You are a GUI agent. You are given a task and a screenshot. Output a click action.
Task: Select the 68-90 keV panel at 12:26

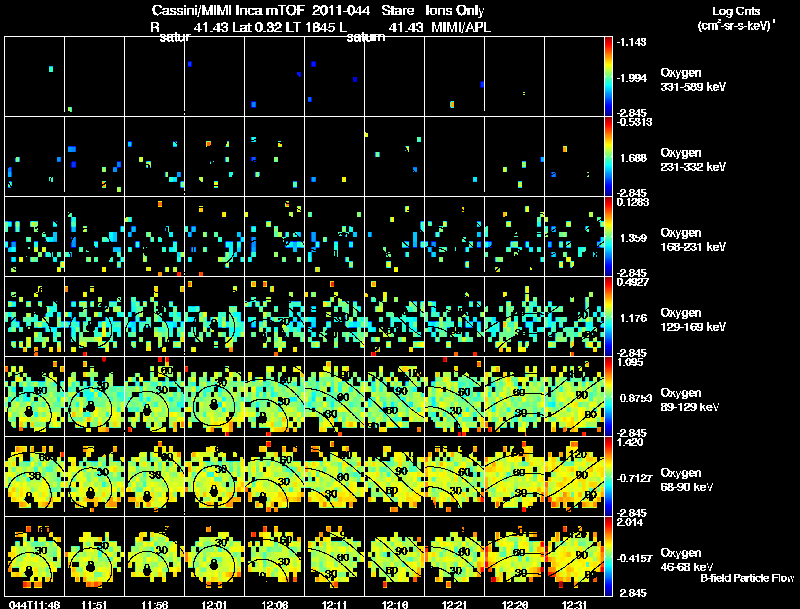(514, 476)
